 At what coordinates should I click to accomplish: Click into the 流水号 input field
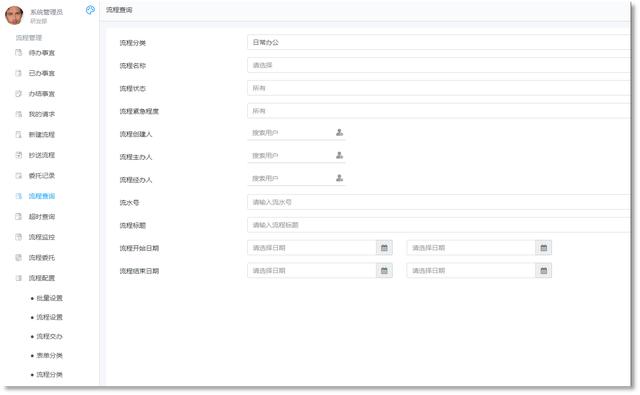click(439, 202)
